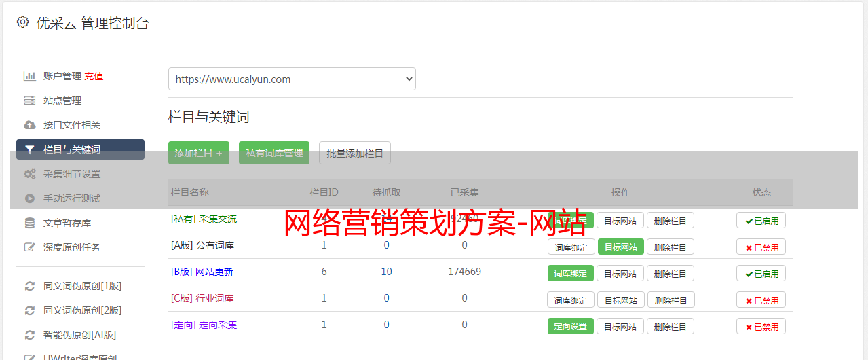Click 删除栏目 in the 行业词库 row
Screen dimensions: 868x360
click(670, 300)
